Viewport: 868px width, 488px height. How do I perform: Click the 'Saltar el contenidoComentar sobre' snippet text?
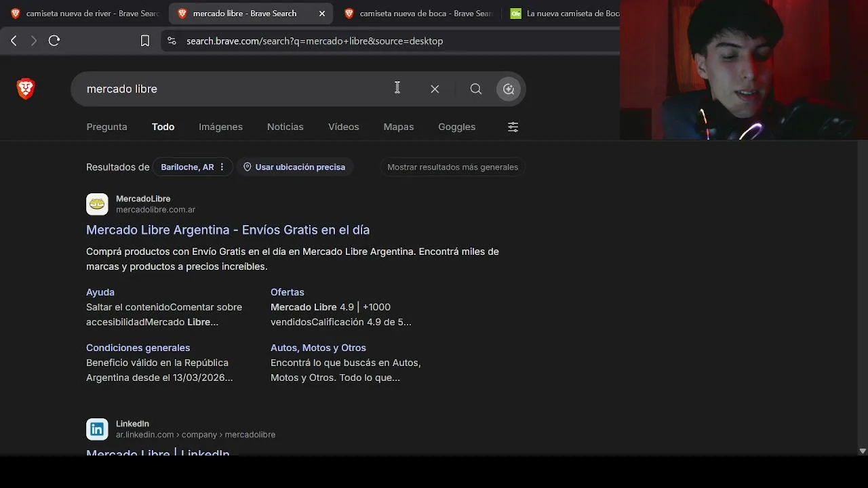(164, 314)
